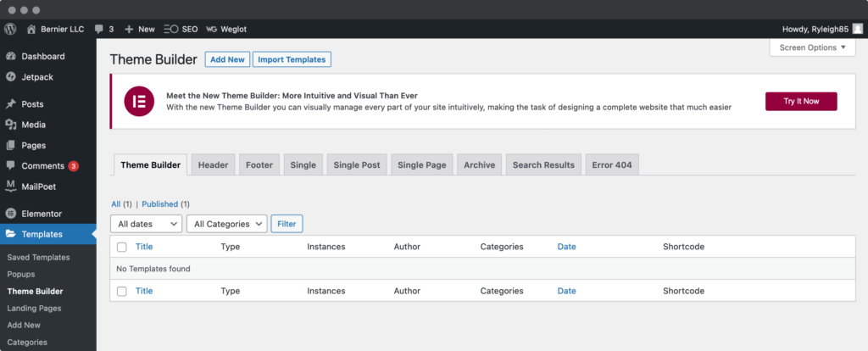868x351 pixels.
Task: Expand the Screen Options panel
Action: [812, 47]
